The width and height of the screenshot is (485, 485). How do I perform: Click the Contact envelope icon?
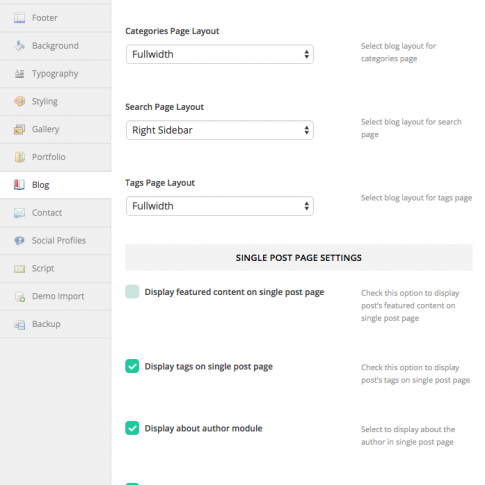[19, 213]
